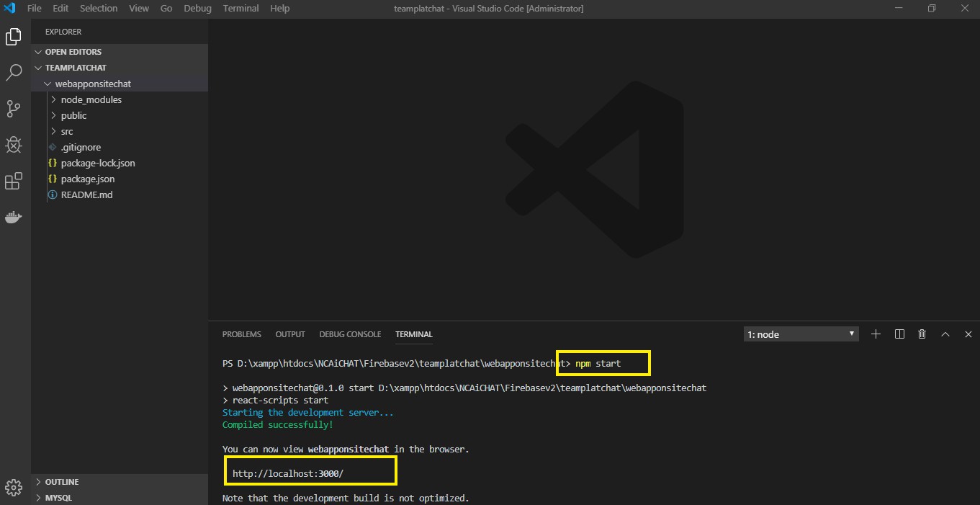Open package-lock.json in the explorer

[120, 163]
